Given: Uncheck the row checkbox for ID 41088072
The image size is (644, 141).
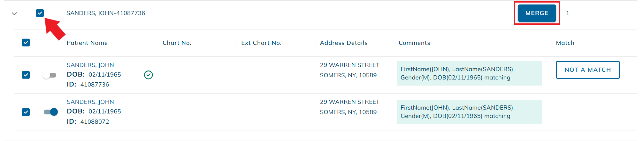Looking at the screenshot, I should tap(26, 112).
